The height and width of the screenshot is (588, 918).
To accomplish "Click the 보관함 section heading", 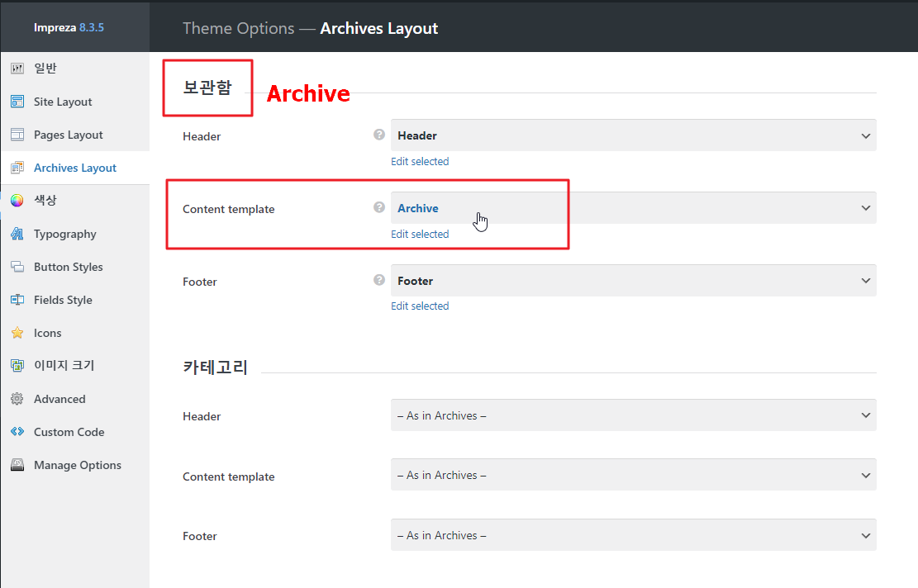I will pos(207,88).
